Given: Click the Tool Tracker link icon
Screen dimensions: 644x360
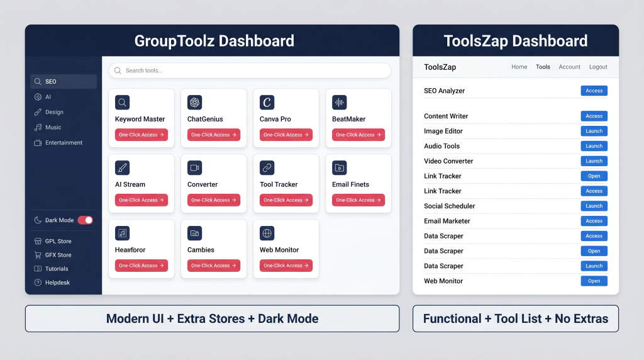Looking at the screenshot, I should point(267,167).
